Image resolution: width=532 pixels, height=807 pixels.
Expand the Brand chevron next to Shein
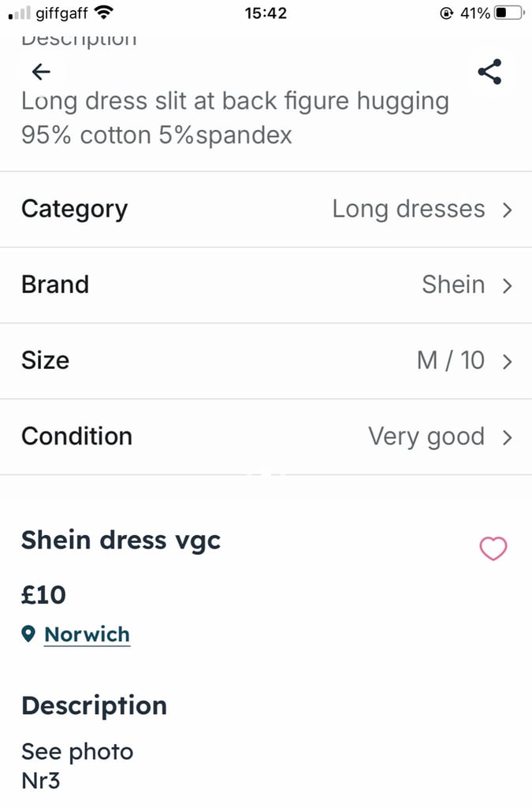tap(508, 285)
